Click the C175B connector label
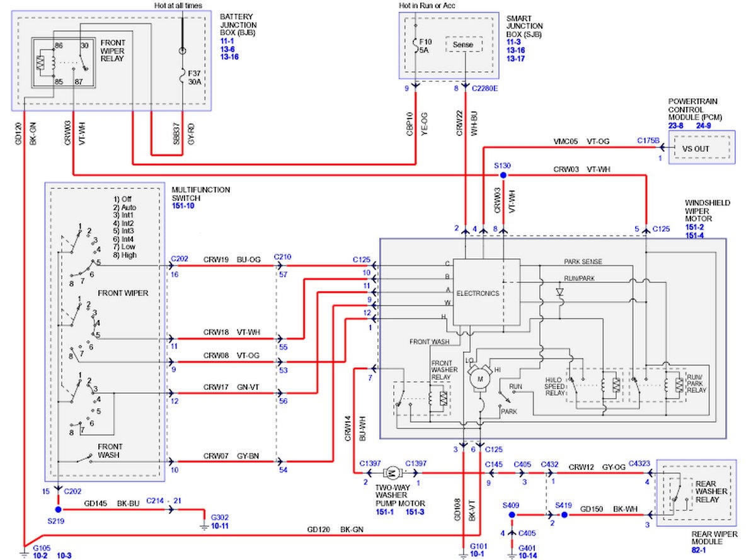 (648, 140)
